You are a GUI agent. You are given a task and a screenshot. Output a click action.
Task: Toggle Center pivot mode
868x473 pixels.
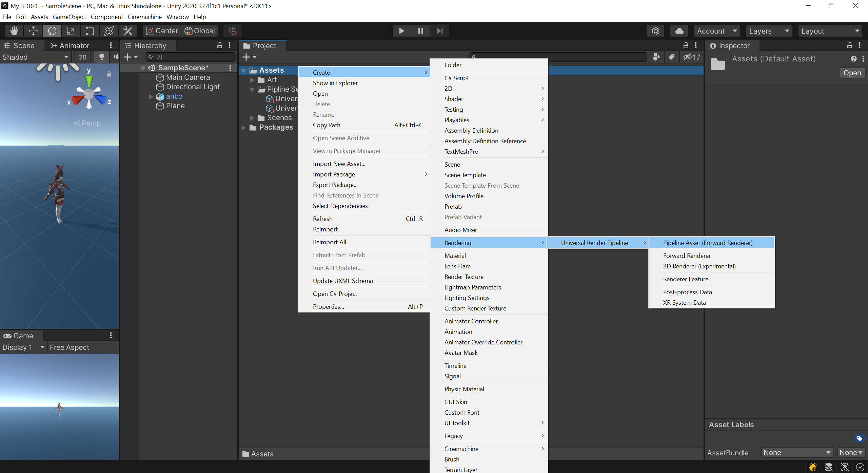click(162, 31)
